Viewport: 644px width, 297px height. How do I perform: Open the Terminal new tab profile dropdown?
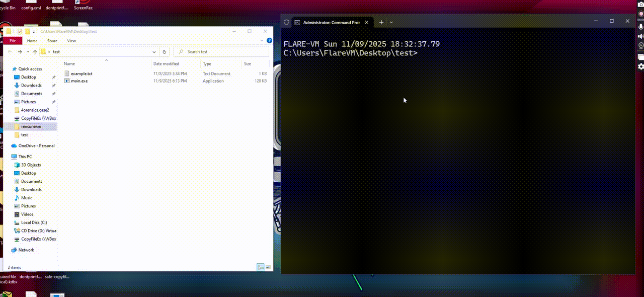391,22
